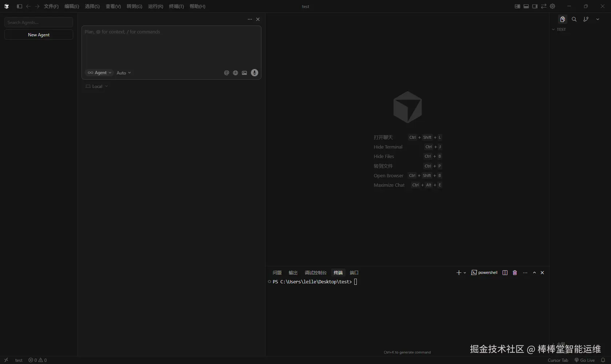
Task: Switch to the 调试控制台 tab
Action: tap(316, 272)
